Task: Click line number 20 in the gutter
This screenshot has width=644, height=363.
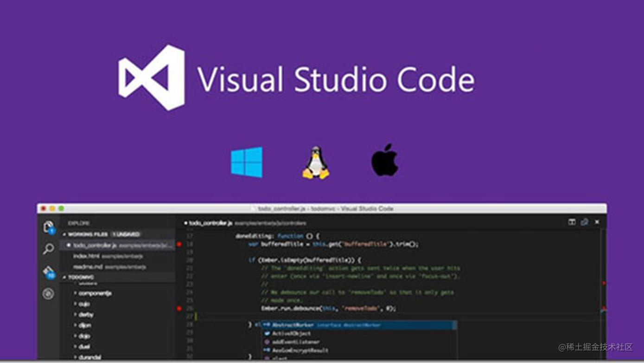Action: (190, 260)
